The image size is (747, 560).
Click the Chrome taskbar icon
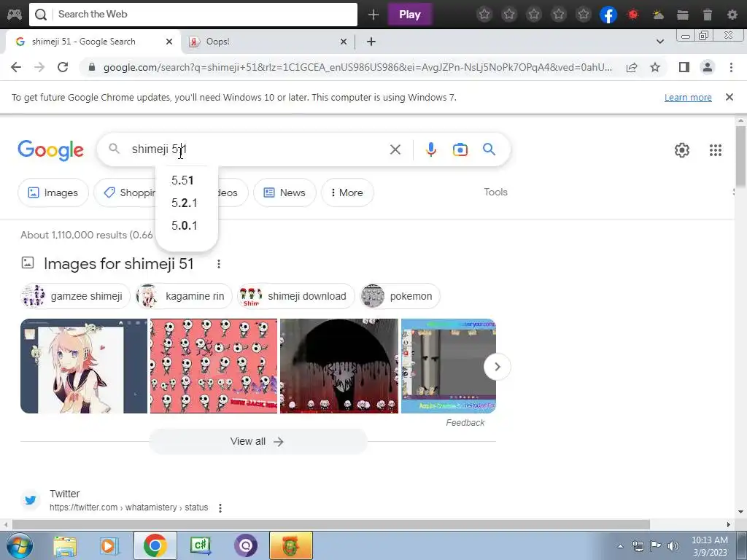pyautogui.click(x=155, y=545)
